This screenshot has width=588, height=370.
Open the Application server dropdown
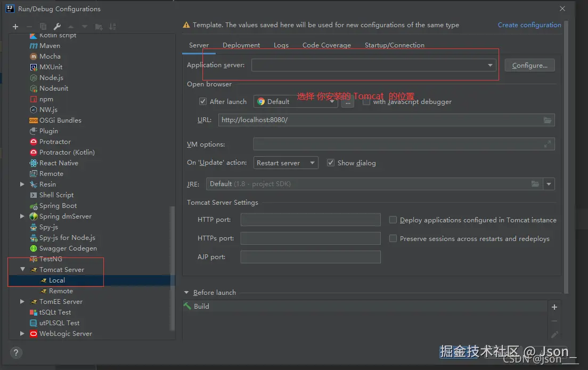tap(373, 65)
